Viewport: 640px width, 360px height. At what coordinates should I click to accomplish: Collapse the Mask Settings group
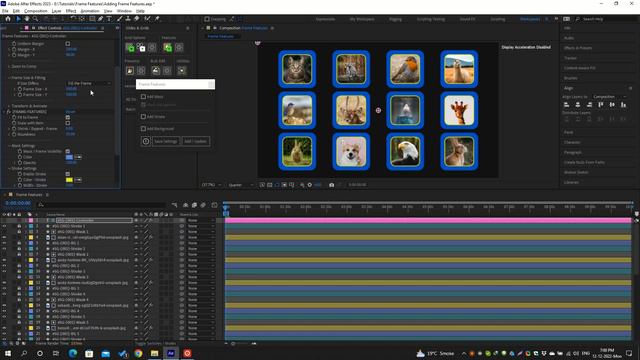click(9, 146)
